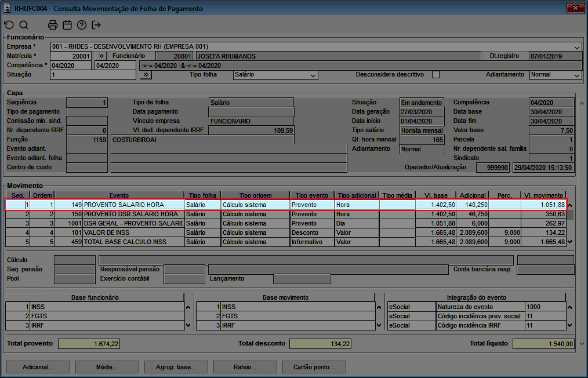Open the Adiantamento Normal dropdown
The height and width of the screenshot is (378, 588).
(576, 75)
